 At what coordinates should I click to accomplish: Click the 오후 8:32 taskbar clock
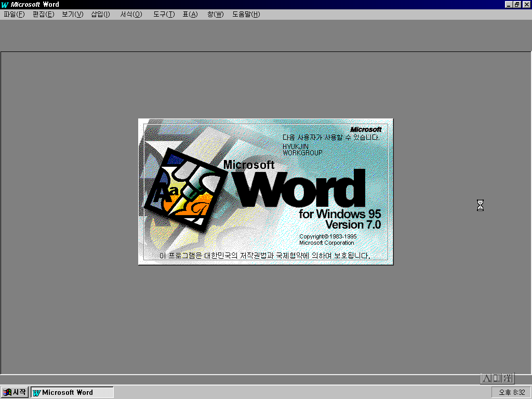click(512, 393)
